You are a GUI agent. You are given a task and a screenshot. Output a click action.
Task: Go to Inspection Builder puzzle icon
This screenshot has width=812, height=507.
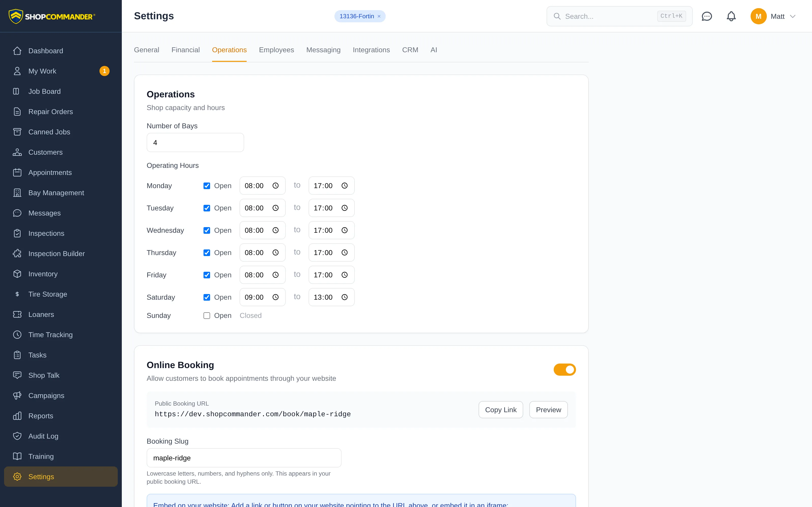tap(17, 253)
